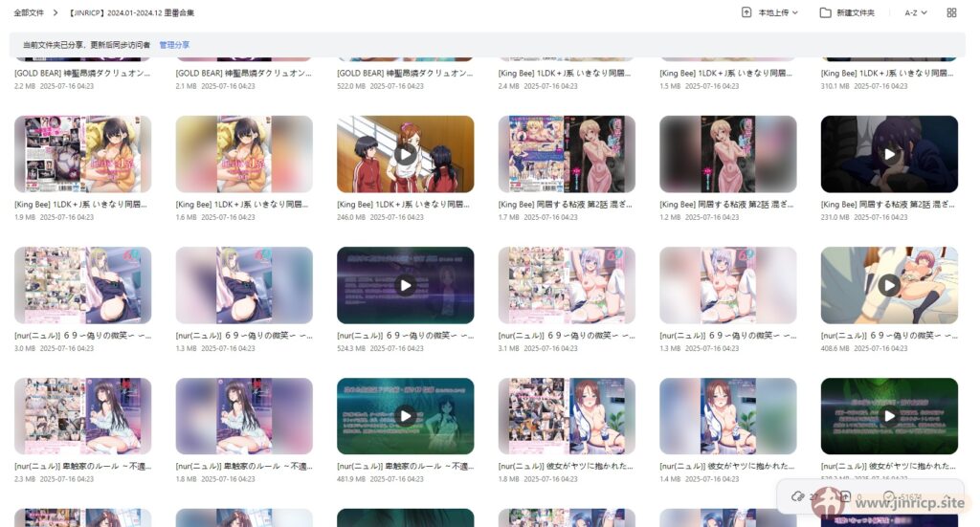Click the local upload icon

746,12
